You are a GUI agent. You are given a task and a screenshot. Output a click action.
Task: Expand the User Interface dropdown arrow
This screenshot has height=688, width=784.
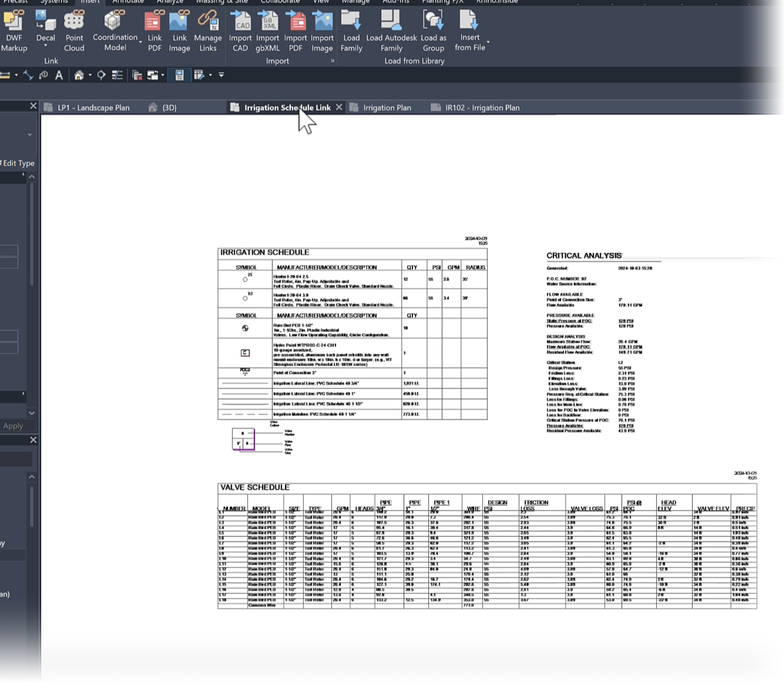tap(210, 75)
